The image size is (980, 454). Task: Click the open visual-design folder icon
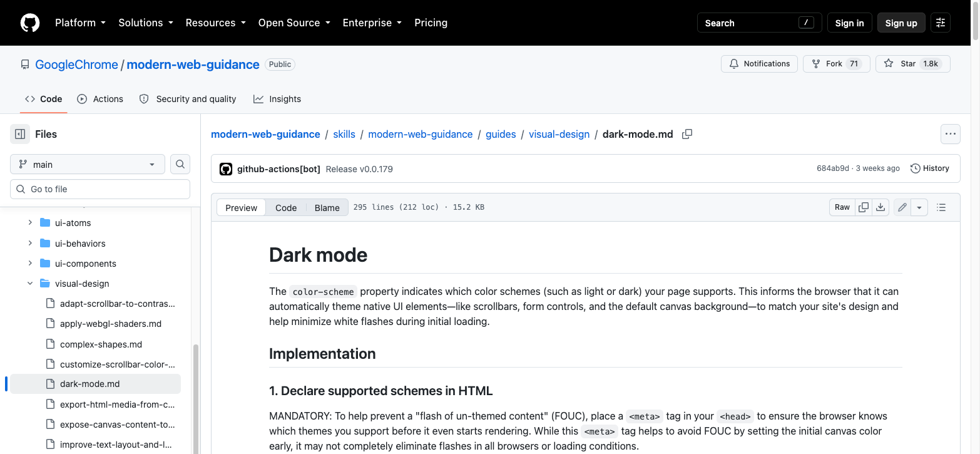[45, 283]
